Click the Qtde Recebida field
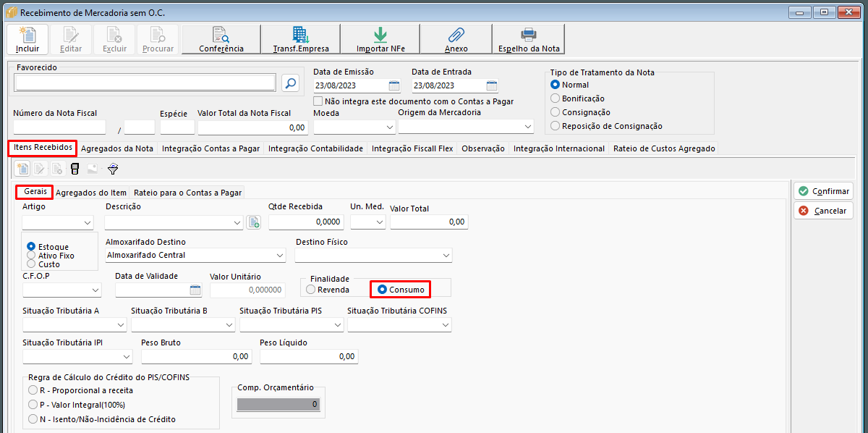 305,222
